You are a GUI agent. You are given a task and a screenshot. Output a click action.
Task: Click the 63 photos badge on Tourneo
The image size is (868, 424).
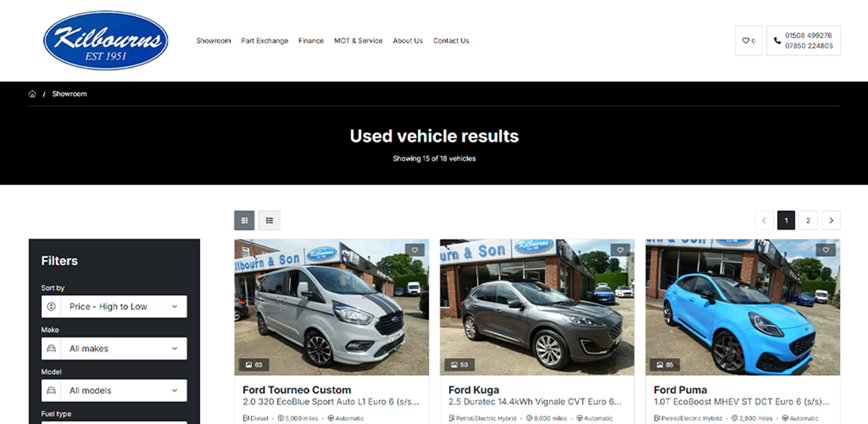tap(254, 365)
